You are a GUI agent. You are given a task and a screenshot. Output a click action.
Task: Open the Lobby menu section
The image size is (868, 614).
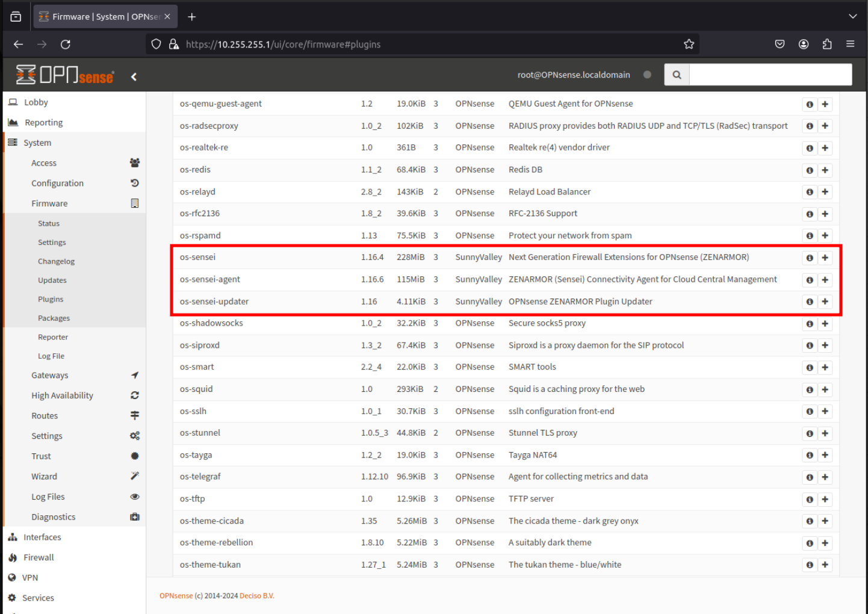click(74, 102)
